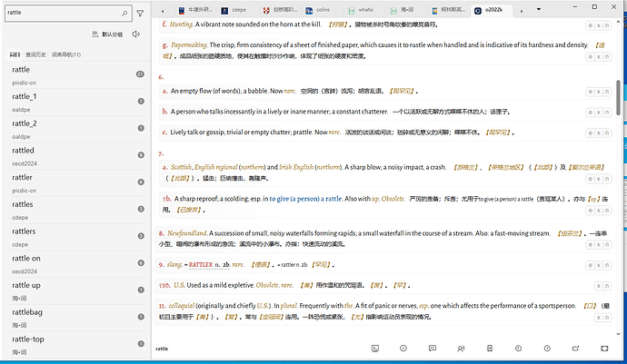
Task: Select the 'rattle on' entry
Action: click(76, 264)
